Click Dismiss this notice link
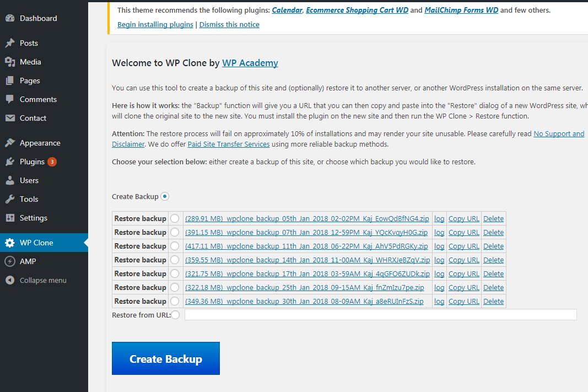This screenshot has width=588, height=392. point(229,24)
